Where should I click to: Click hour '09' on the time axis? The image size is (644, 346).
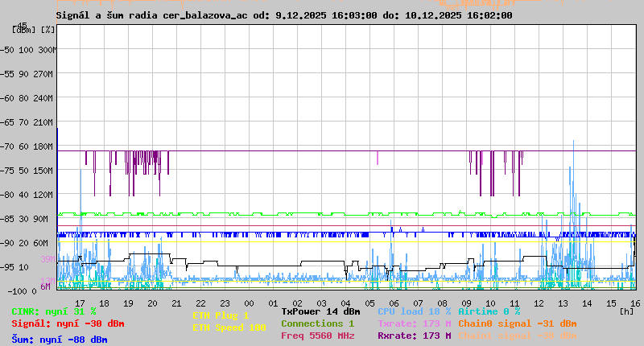(467, 303)
